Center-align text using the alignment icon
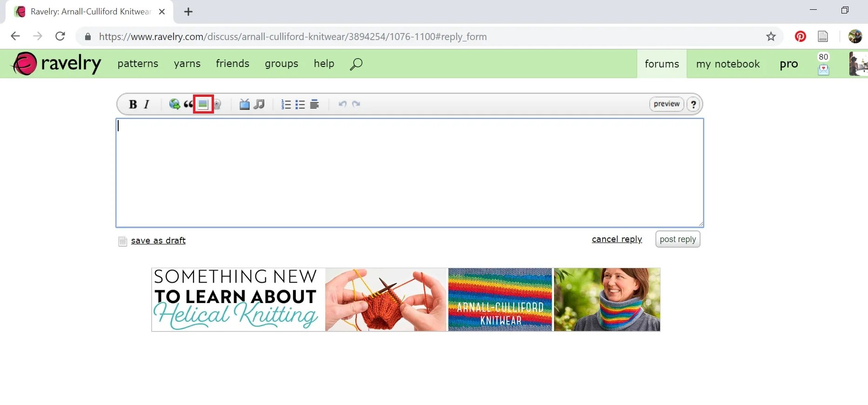The image size is (868, 405). (314, 104)
